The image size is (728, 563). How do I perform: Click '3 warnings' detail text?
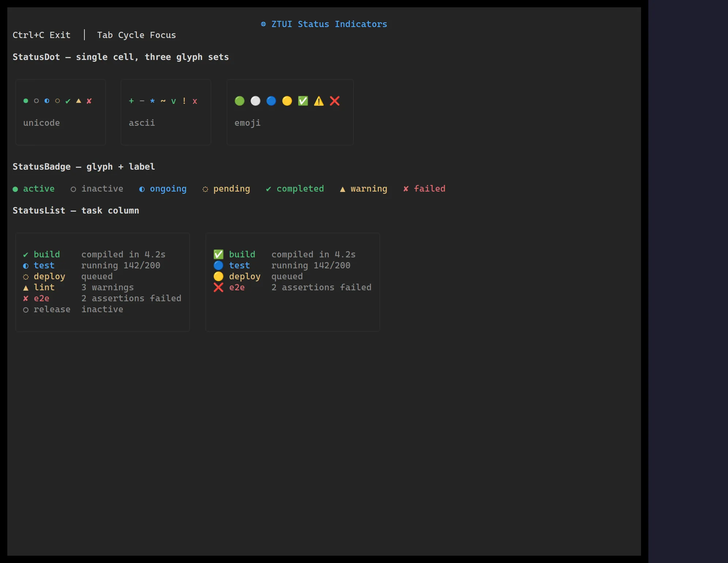[107, 288]
